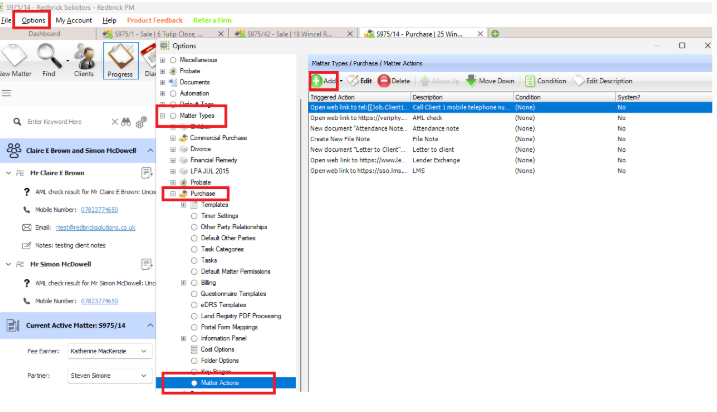Click the Move Up arrow
The image size is (717, 412).
pos(439,81)
